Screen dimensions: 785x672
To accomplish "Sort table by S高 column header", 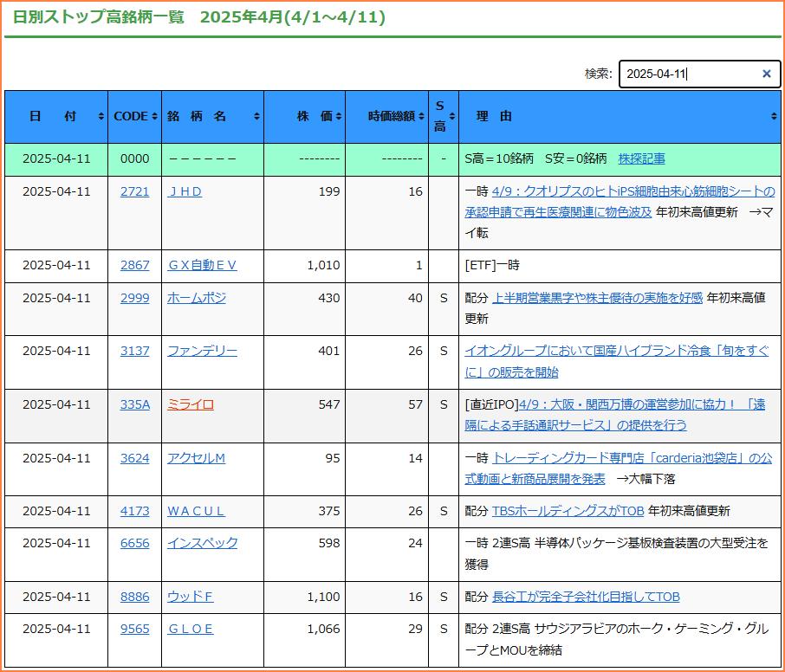I will pos(444,117).
